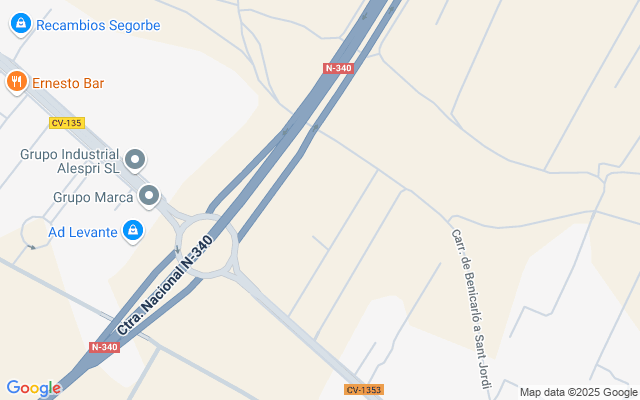Select the Ad Levante text label
Image resolution: width=640 pixels, height=400 pixels.
coord(83,232)
